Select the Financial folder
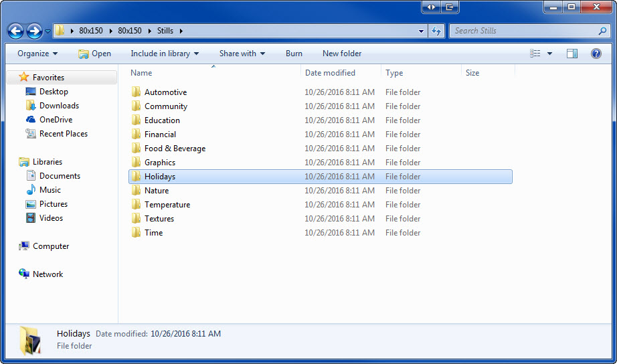Image resolution: width=617 pixels, height=364 pixels. (160, 134)
